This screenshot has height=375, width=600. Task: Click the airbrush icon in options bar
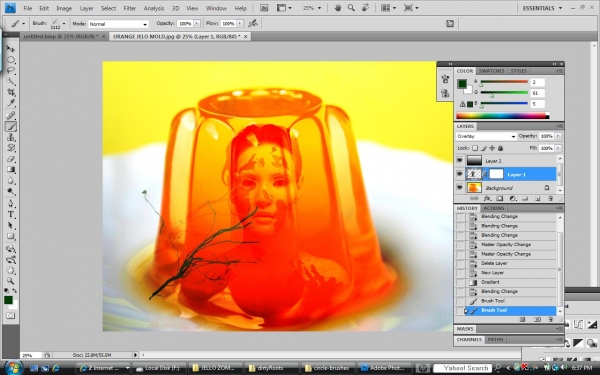coord(253,24)
